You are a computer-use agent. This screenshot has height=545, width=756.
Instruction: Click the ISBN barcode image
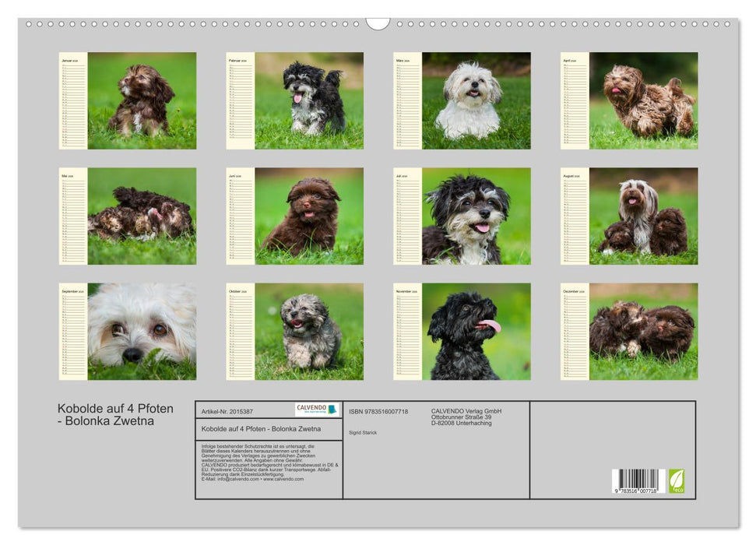pos(638,482)
